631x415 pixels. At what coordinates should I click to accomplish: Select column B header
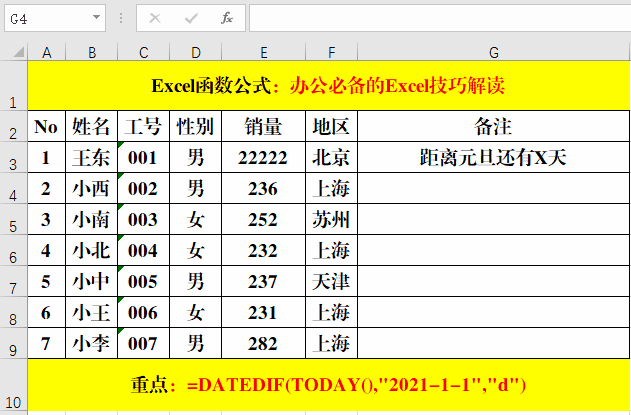[92, 52]
